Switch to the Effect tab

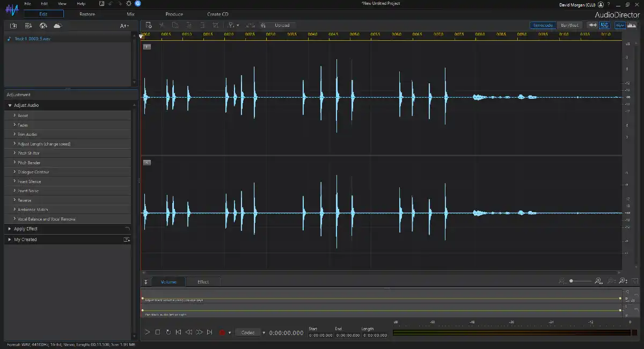[203, 281]
